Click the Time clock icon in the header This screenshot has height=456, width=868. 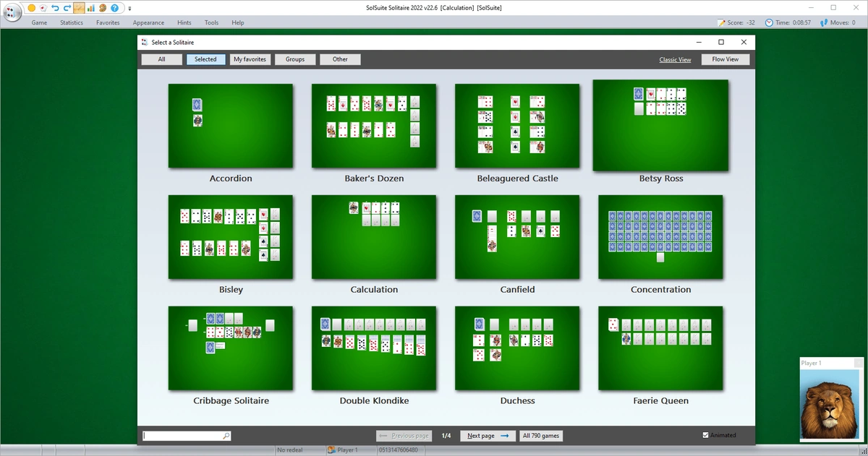(x=769, y=22)
